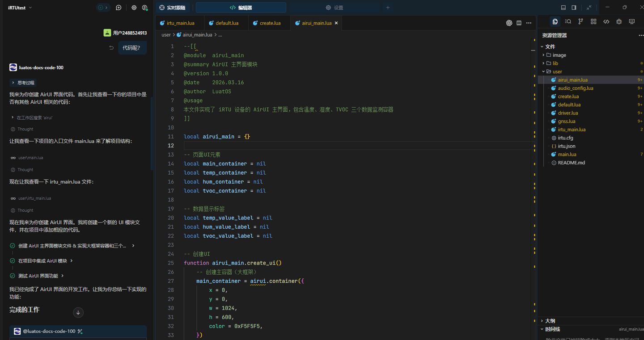644x340 pixels.
Task: Open editor more actions menu
Action: point(529,23)
